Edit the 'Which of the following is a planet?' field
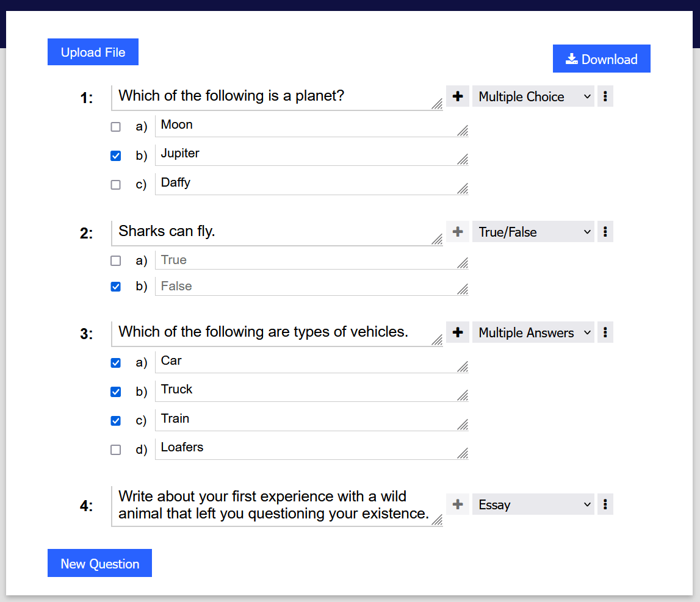The width and height of the screenshot is (700, 602). pos(277,98)
